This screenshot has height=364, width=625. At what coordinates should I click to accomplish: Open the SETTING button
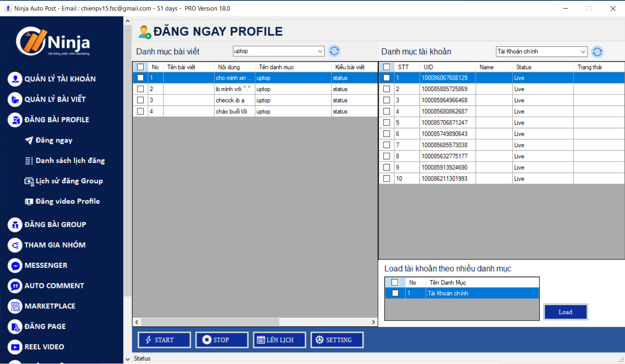[337, 340]
